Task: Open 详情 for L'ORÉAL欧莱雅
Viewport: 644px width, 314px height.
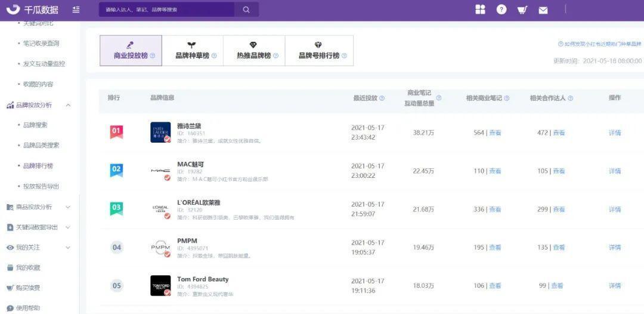Action: tap(615, 209)
